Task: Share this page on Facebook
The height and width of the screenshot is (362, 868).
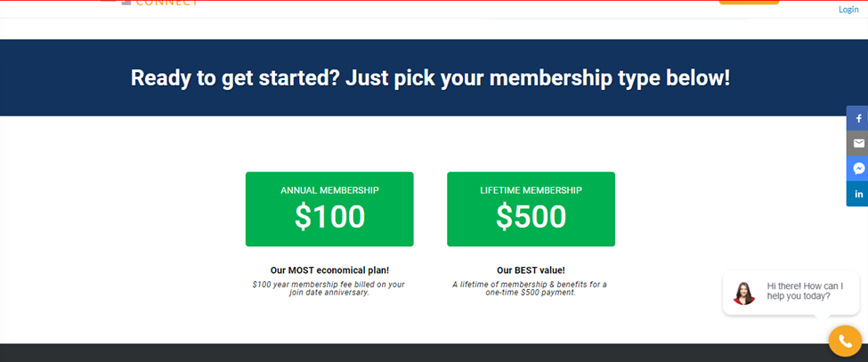Action: [x=858, y=117]
